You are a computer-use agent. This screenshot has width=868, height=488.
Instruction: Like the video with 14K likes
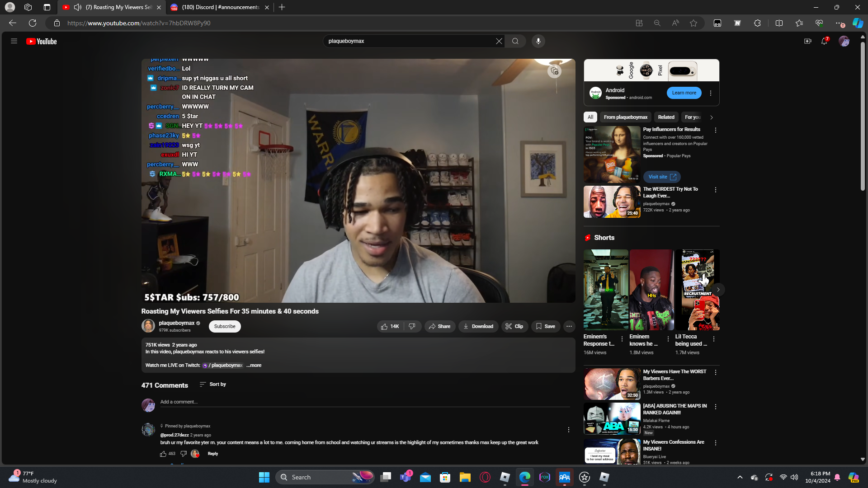tap(390, 326)
